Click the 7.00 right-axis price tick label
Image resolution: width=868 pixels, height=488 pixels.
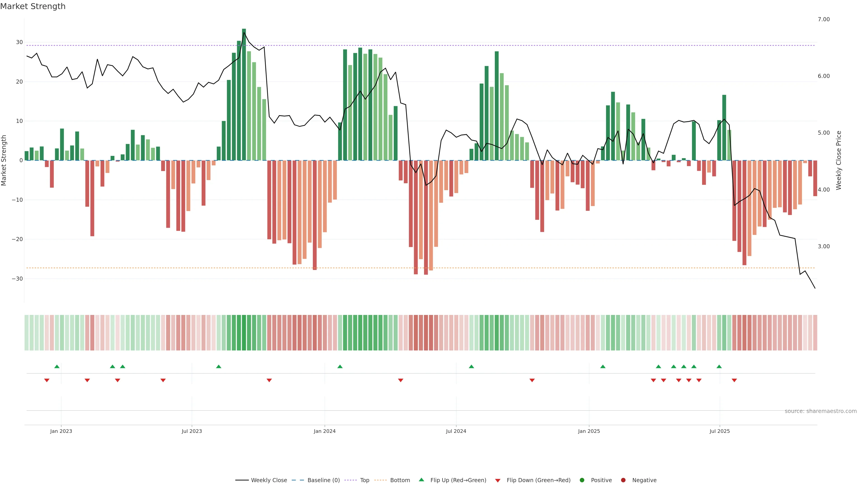(823, 19)
